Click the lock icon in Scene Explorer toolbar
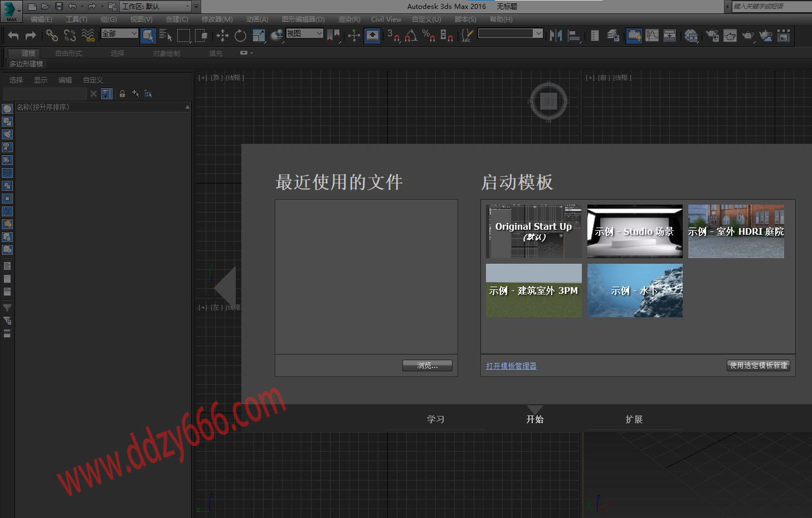812x518 pixels. click(x=122, y=94)
